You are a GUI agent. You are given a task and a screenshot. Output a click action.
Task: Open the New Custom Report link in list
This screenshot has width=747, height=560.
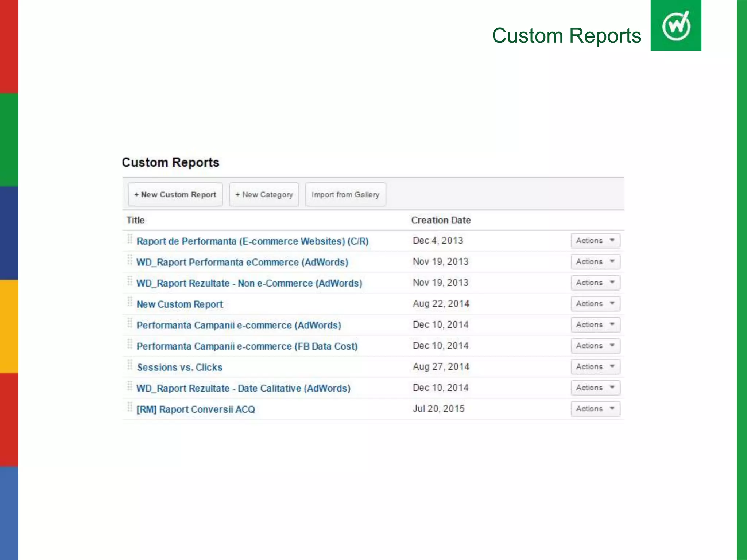tap(180, 304)
